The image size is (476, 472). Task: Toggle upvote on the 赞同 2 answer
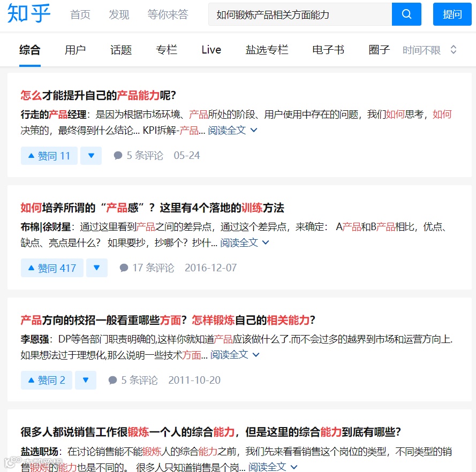[46, 380]
